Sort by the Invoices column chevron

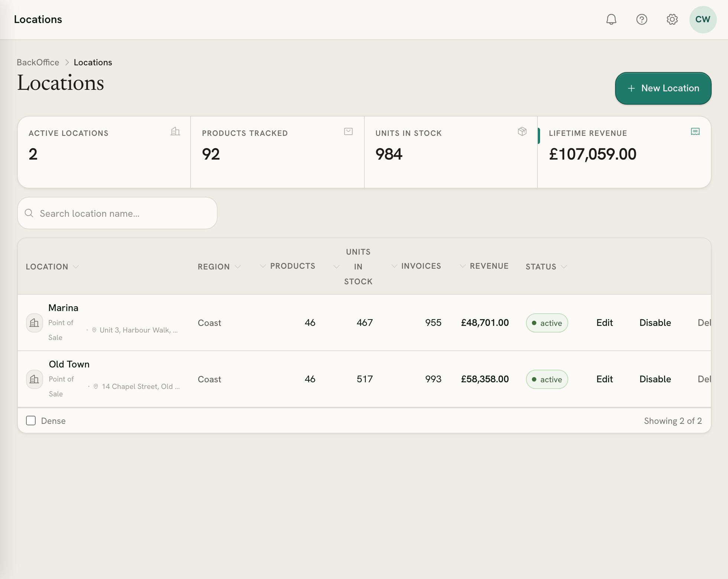394,266
